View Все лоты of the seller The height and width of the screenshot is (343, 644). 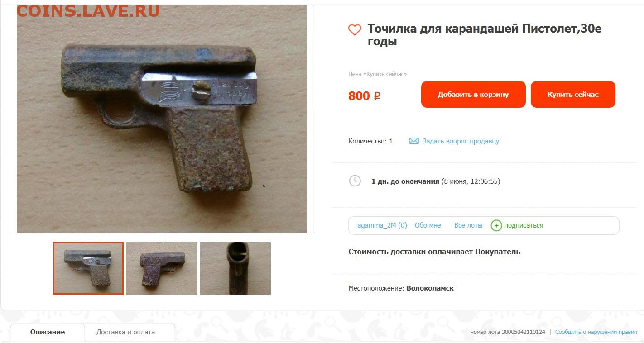[468, 225]
